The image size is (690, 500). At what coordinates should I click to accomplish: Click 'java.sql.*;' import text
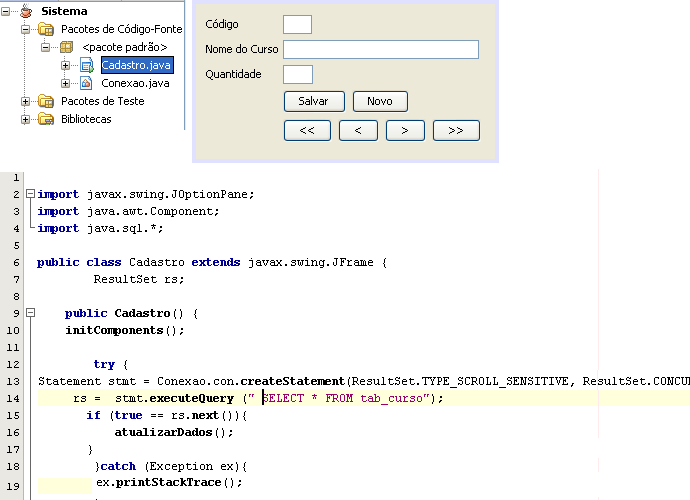pyautogui.click(x=125, y=228)
